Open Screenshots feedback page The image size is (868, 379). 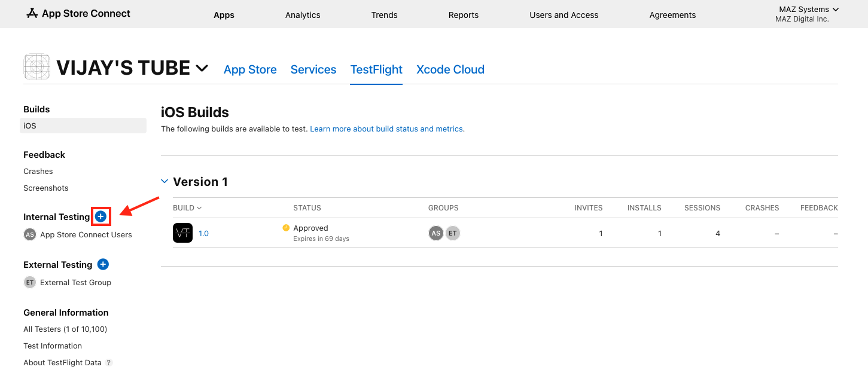[x=46, y=188]
